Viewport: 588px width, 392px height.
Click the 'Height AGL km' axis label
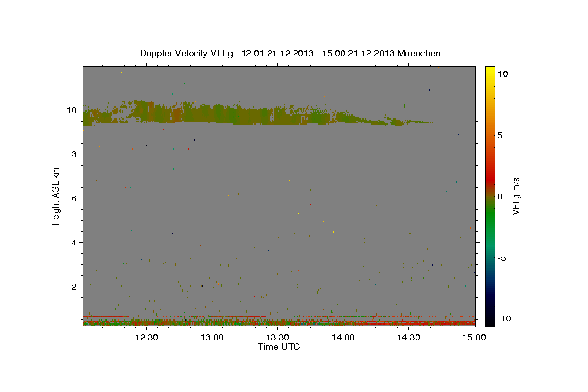pos(56,196)
